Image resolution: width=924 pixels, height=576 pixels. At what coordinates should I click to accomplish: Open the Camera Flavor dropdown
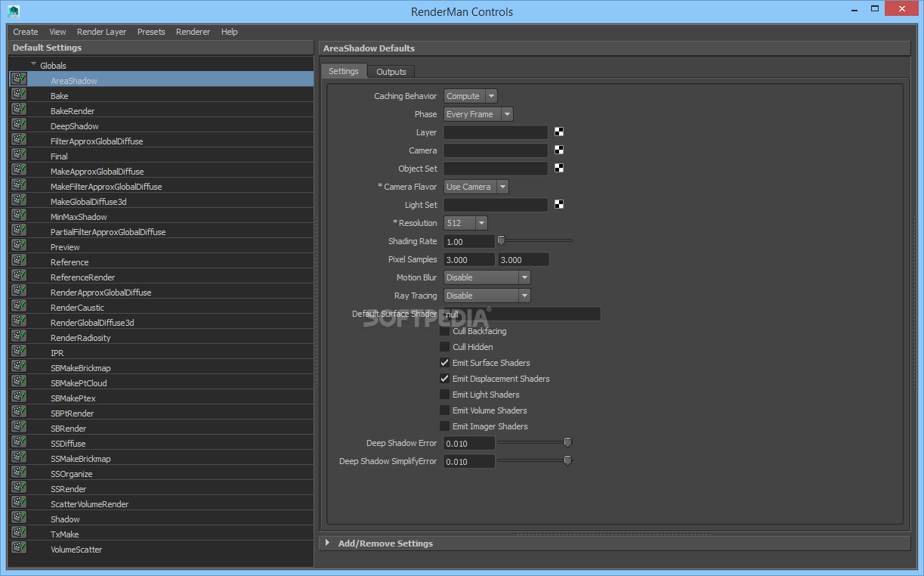point(476,187)
